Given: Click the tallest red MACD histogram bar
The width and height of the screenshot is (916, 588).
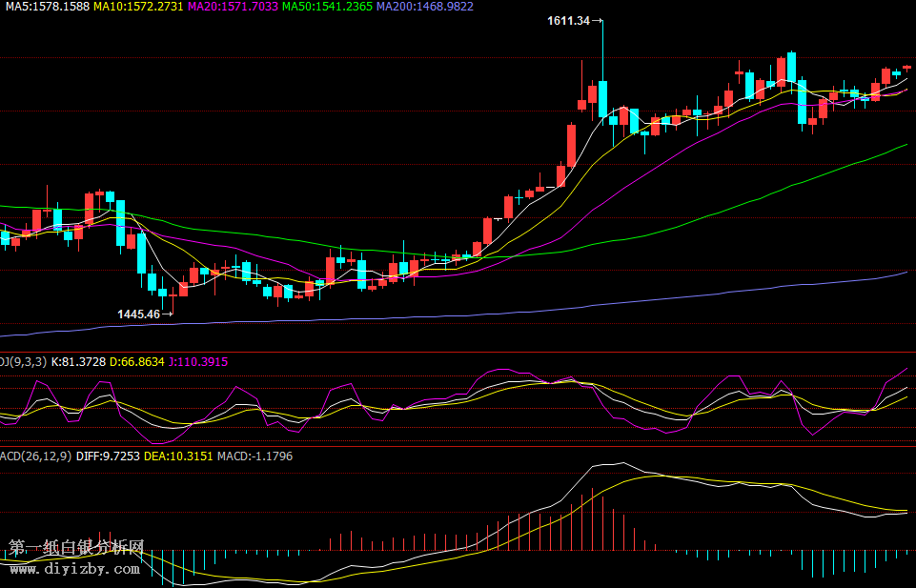Looking at the screenshot, I should (592, 520).
